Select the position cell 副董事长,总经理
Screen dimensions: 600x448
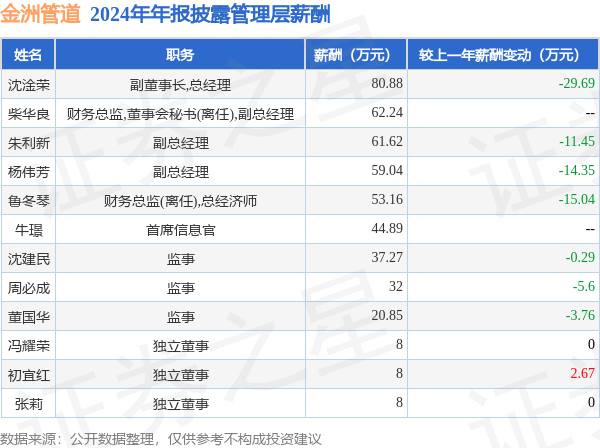tap(180, 85)
